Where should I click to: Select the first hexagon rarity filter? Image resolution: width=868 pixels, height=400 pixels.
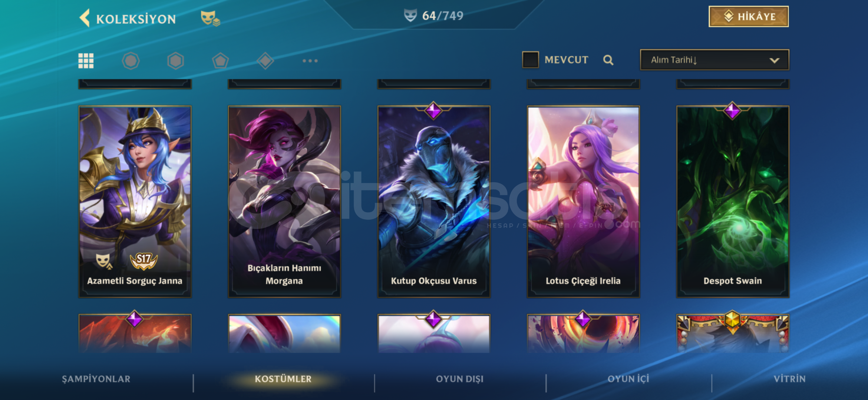tap(131, 61)
